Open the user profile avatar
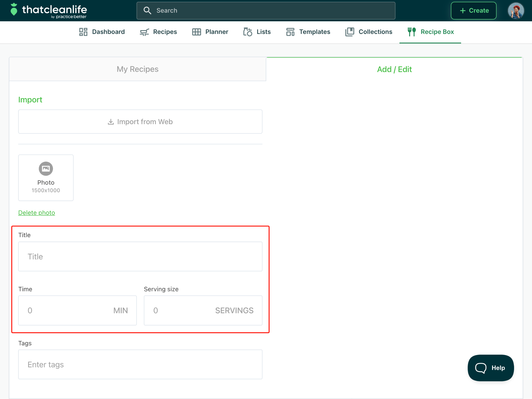Image resolution: width=532 pixels, height=399 pixels. click(516, 11)
